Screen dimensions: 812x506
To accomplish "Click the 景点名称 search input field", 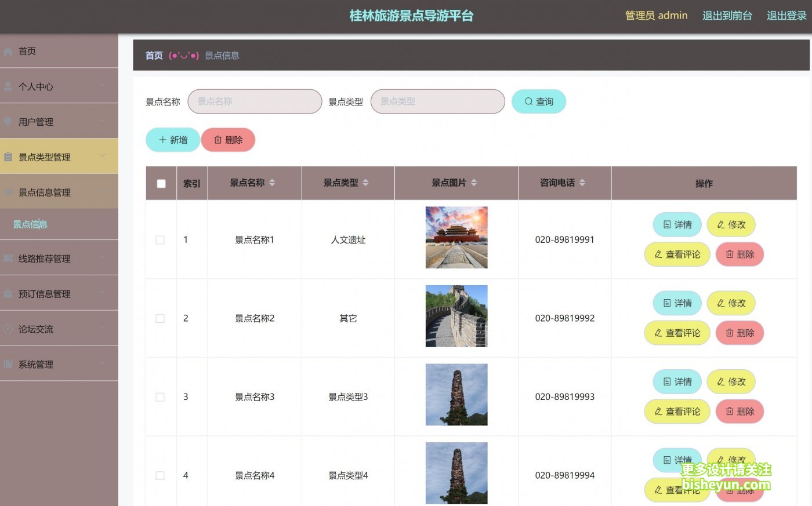I will point(255,101).
